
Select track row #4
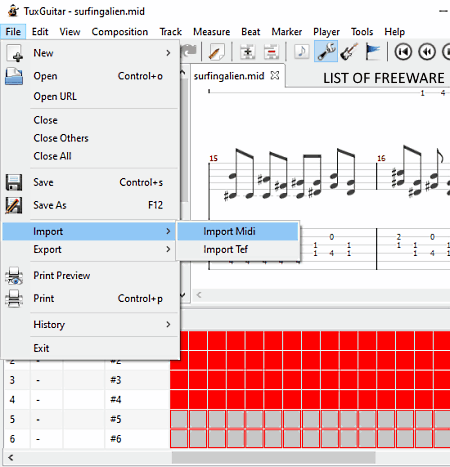[87, 400]
